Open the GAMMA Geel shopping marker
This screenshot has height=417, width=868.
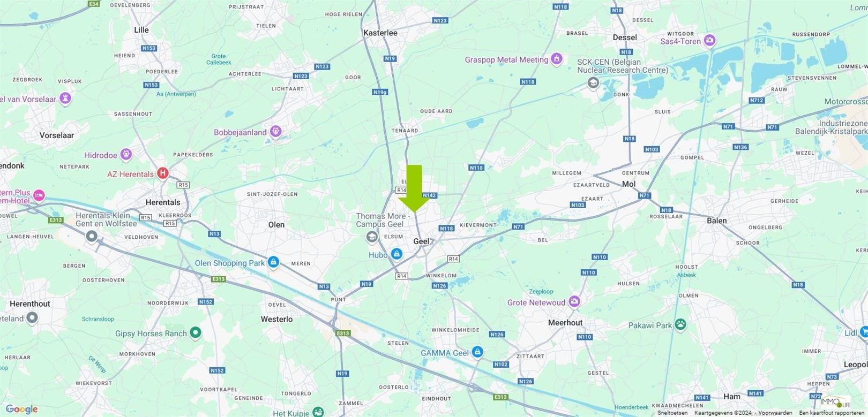pos(477,352)
